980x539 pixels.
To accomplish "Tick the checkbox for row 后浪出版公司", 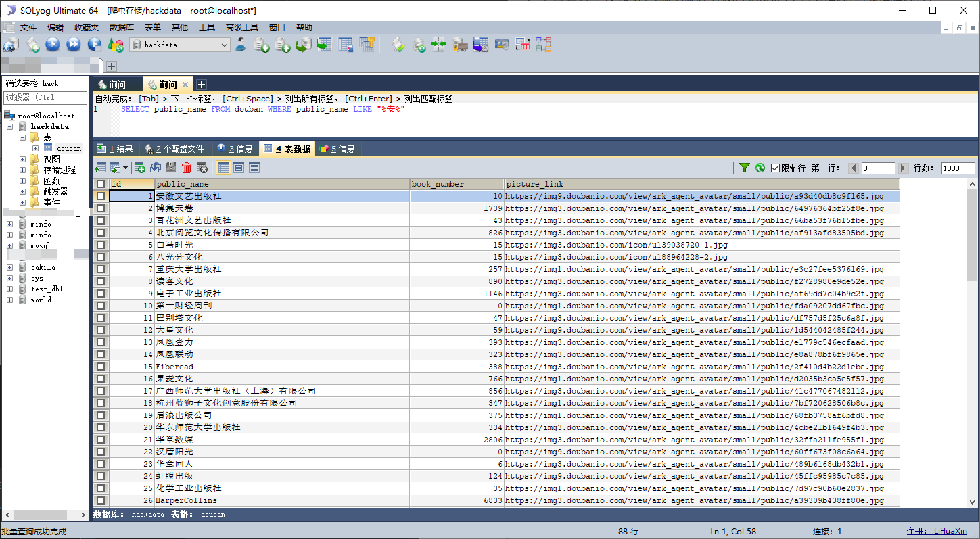I will (x=101, y=415).
